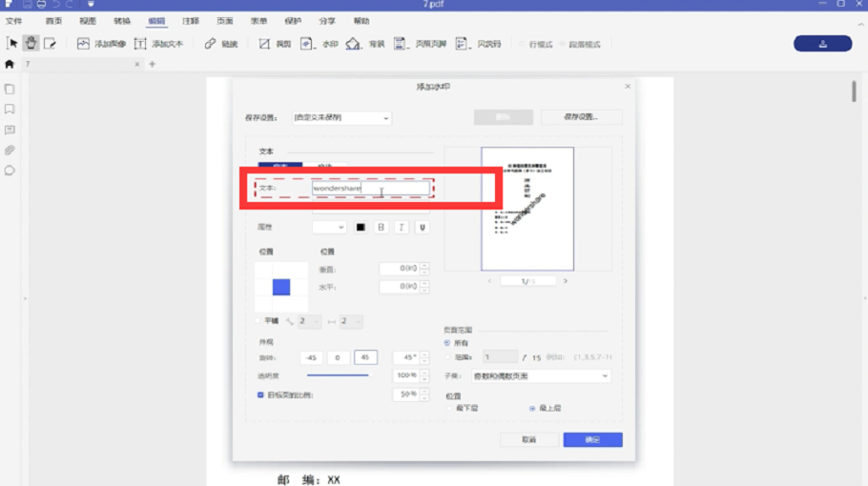This screenshot has height=486, width=868.
Task: Toggle underline U for watermark text
Action: 422,227
